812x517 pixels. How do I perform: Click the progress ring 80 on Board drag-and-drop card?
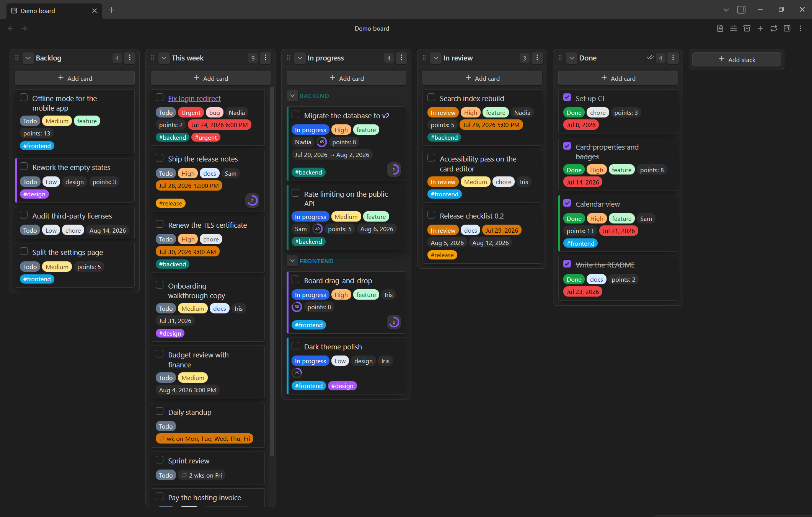click(297, 307)
